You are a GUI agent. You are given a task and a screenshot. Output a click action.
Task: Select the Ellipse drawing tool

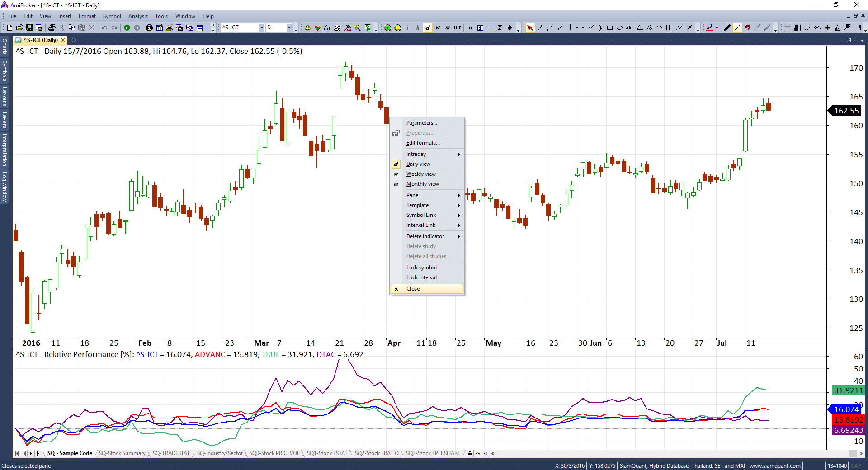pos(620,28)
